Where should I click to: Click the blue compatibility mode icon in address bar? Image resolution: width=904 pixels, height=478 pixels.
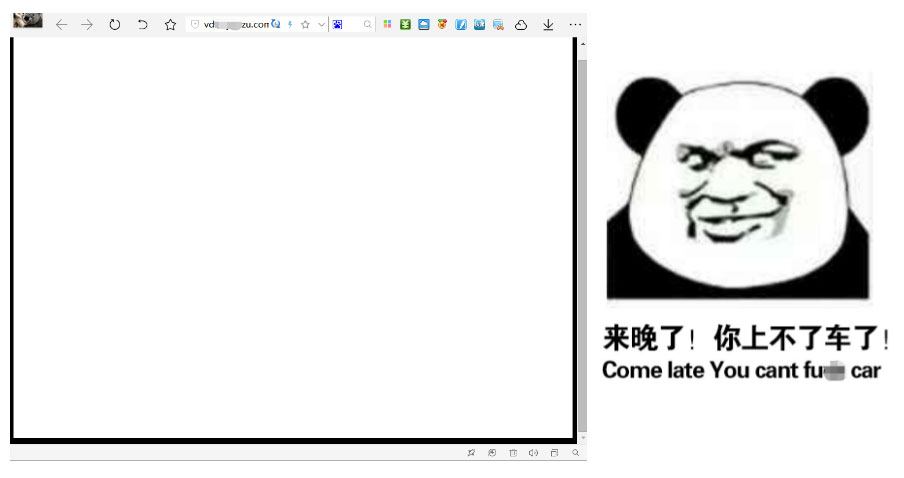276,24
